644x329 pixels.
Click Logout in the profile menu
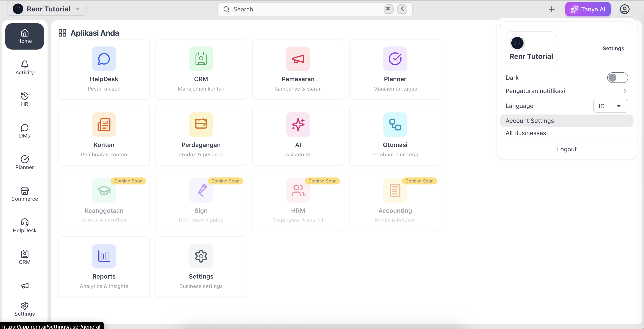pyautogui.click(x=566, y=149)
